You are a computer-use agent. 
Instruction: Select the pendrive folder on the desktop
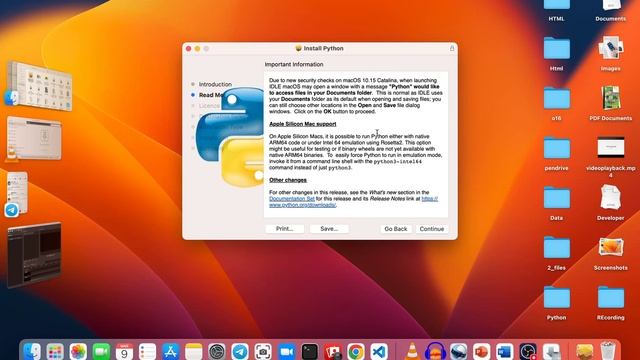pyautogui.click(x=557, y=149)
